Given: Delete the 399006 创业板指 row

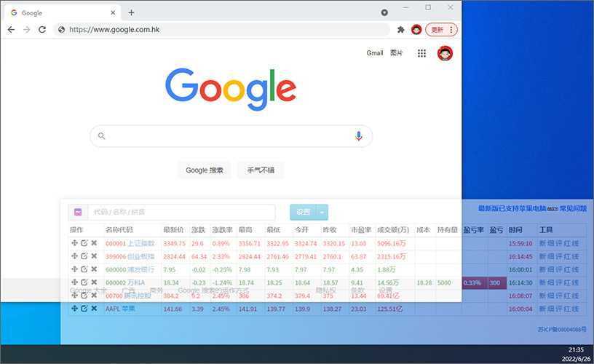Looking at the screenshot, I should point(94,256).
